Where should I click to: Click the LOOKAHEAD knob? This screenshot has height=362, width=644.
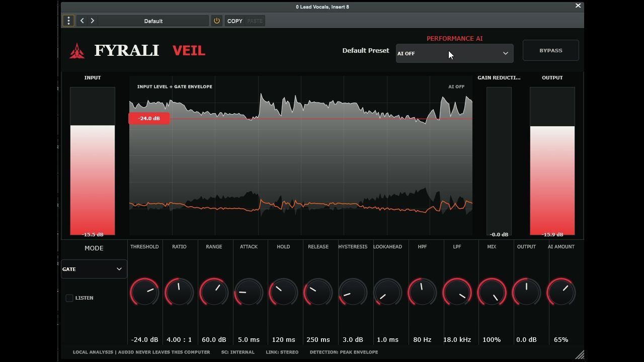point(387,292)
